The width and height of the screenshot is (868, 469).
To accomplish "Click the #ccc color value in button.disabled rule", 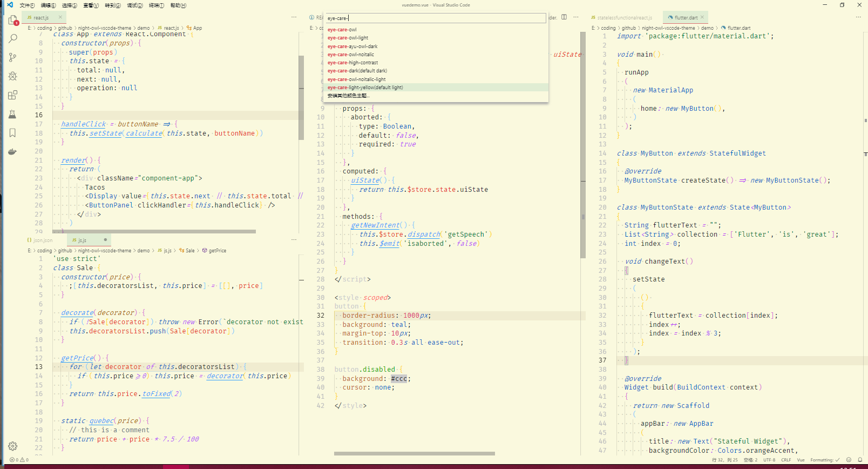I will (399, 379).
